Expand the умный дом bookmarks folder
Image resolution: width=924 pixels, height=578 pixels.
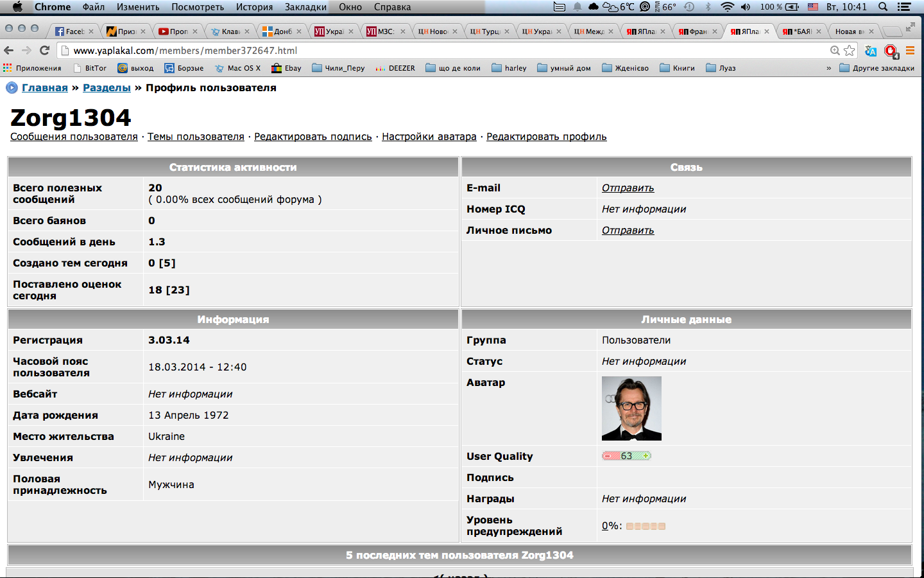564,68
